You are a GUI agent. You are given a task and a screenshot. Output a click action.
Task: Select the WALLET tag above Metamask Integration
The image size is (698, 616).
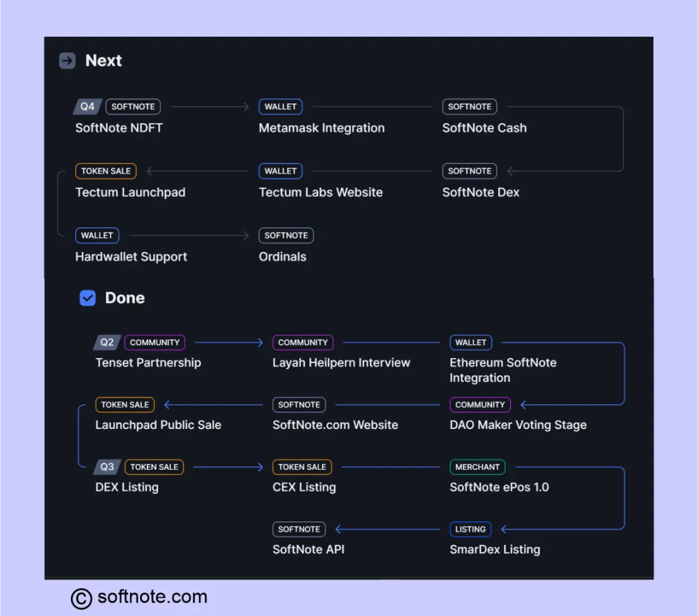280,107
